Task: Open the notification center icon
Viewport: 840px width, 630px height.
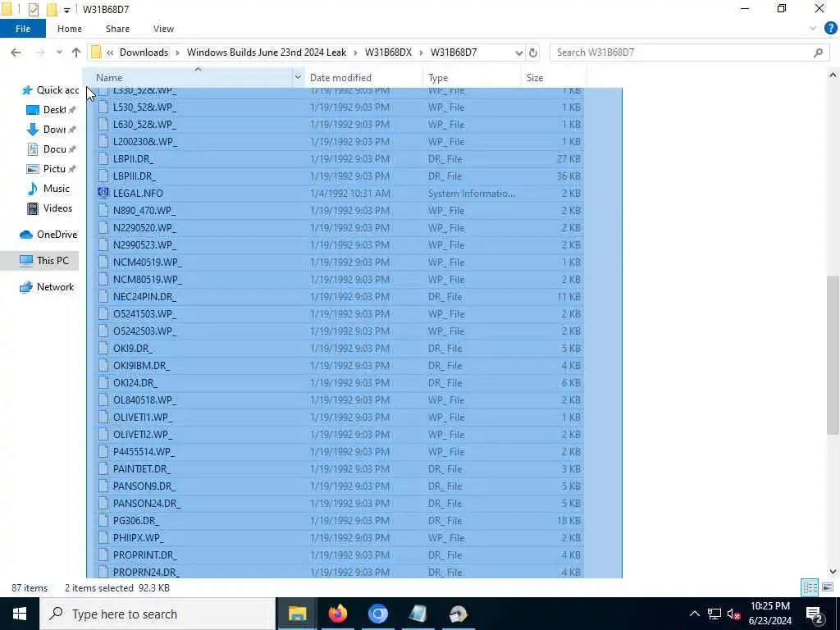Action: (x=815, y=614)
